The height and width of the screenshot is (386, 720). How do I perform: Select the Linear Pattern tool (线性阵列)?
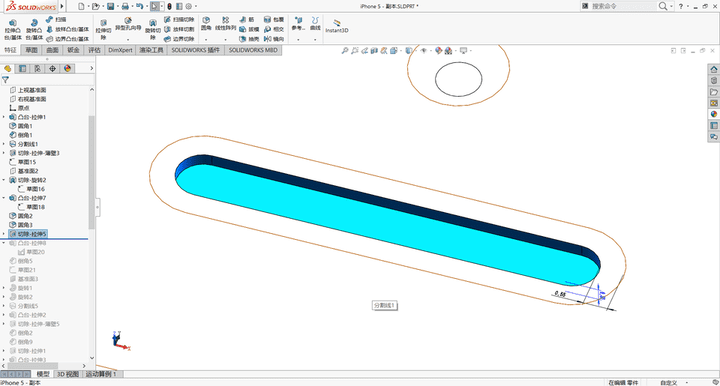(x=225, y=24)
